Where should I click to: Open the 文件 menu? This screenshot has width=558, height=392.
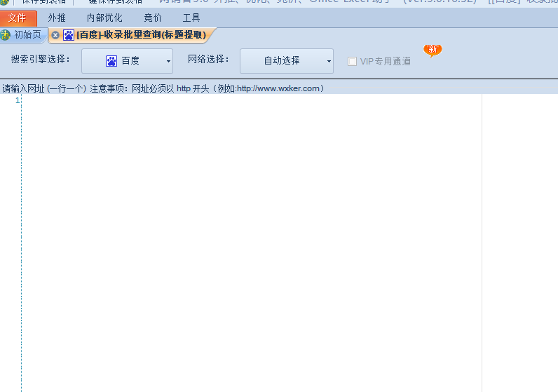click(x=18, y=18)
